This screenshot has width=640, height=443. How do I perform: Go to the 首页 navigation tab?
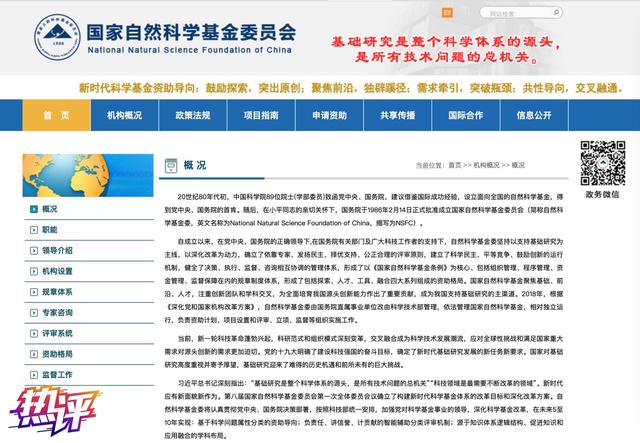(x=56, y=116)
